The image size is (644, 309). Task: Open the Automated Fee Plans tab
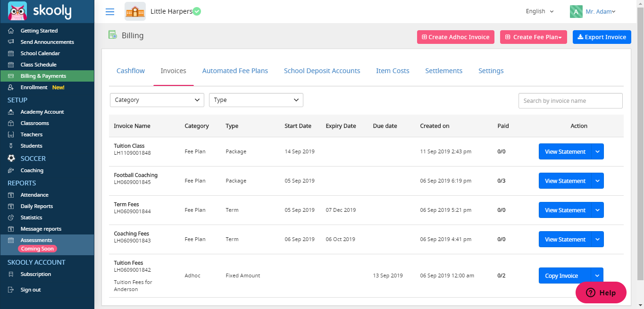pyautogui.click(x=235, y=71)
